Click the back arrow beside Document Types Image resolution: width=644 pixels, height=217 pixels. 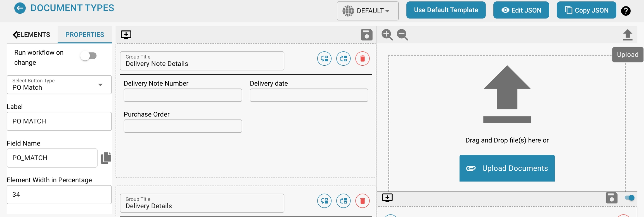click(20, 8)
